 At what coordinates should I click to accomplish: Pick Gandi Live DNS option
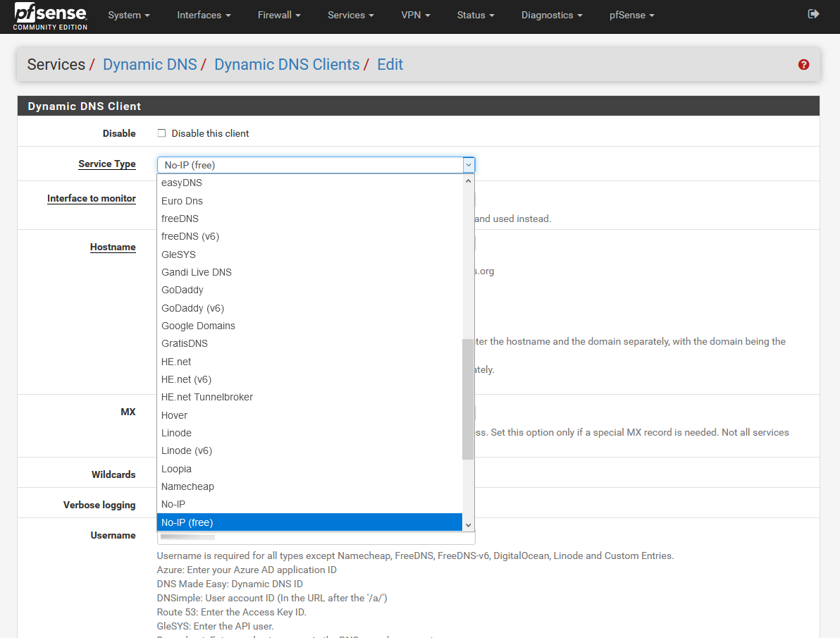[x=309, y=272]
